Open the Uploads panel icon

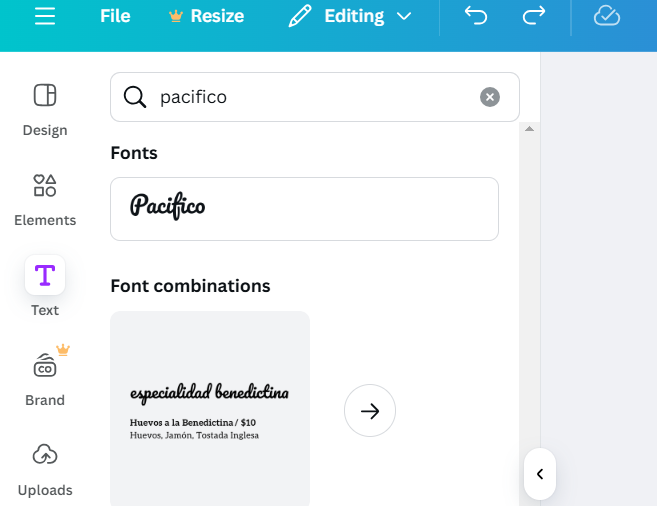[x=45, y=456]
